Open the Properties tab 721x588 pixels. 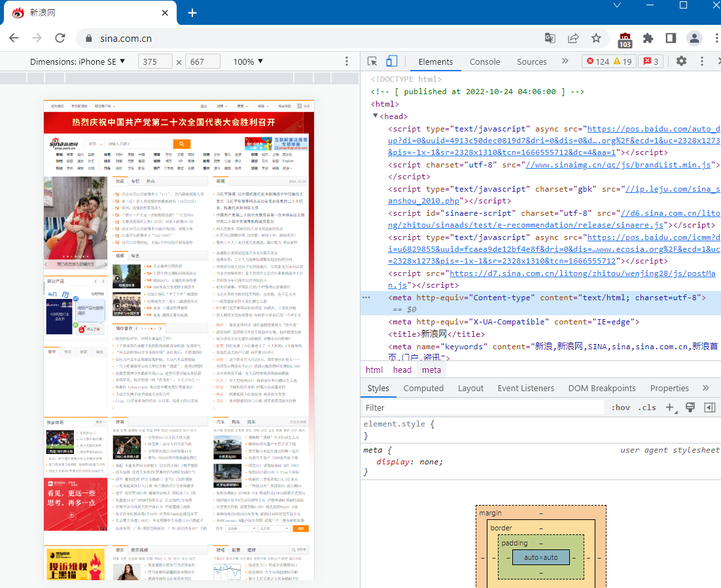click(669, 389)
